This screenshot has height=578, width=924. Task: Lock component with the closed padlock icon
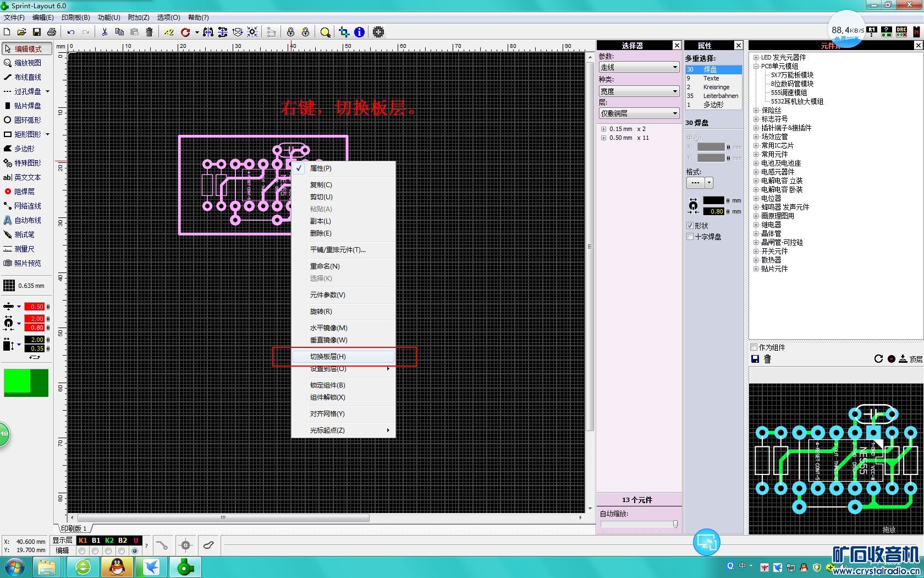point(290,32)
